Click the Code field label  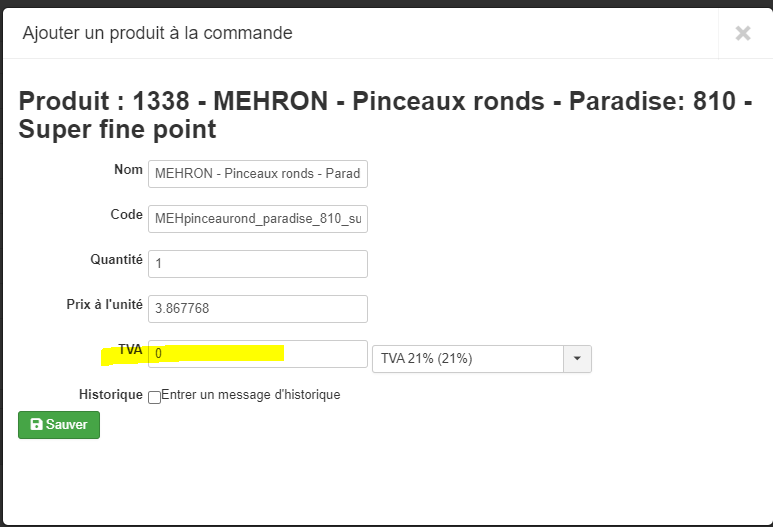(126, 215)
